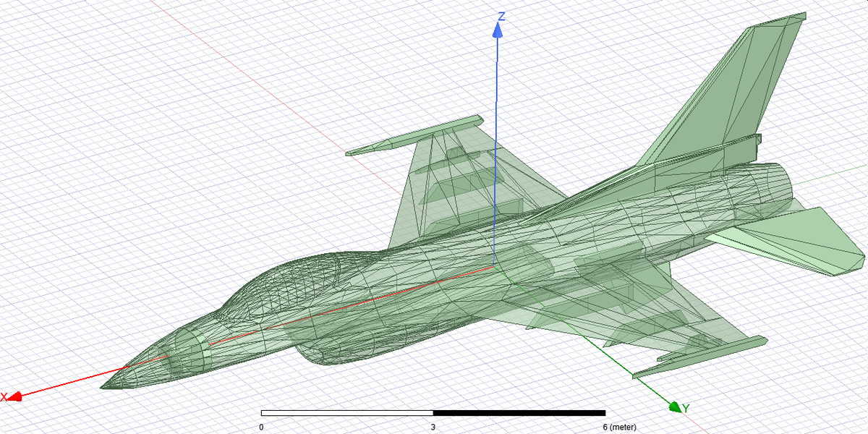Select the missile on the near wingtip

pyautogui.click(x=699, y=357)
